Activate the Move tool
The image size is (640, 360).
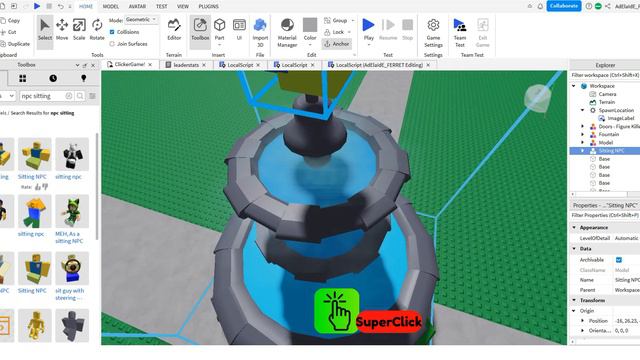coord(62,30)
